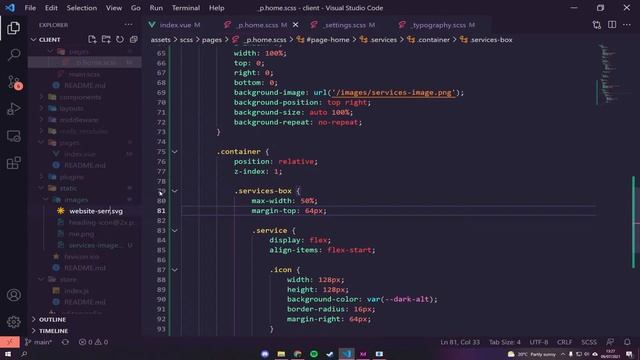Viewport: 640px width, 360px height.
Task: Open the Manage gear settings
Action: (13, 322)
